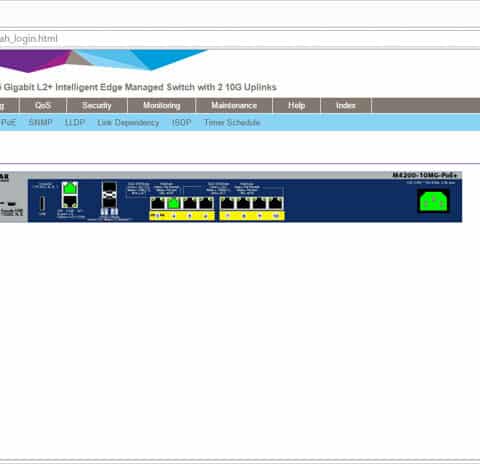Click the green power connector on the switch

433,201
